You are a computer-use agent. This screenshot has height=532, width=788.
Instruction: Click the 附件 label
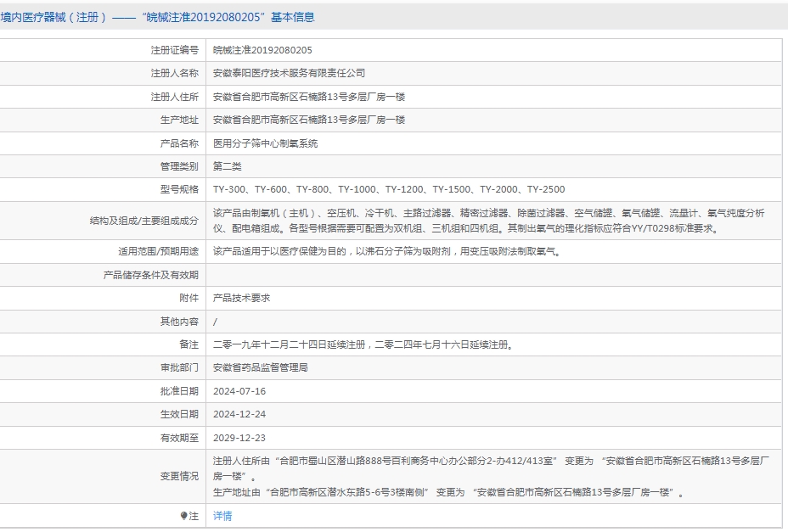189,298
